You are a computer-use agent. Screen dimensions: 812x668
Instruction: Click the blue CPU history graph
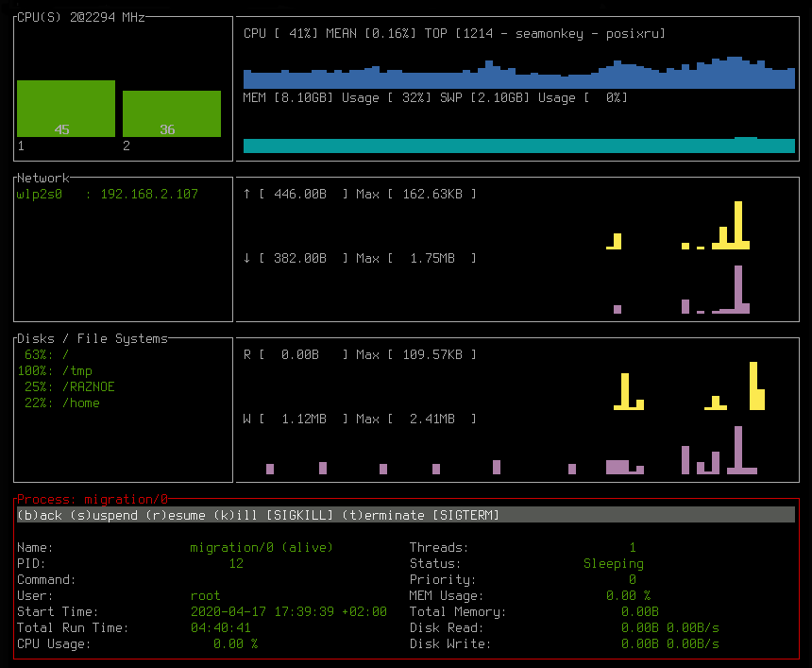(519, 73)
